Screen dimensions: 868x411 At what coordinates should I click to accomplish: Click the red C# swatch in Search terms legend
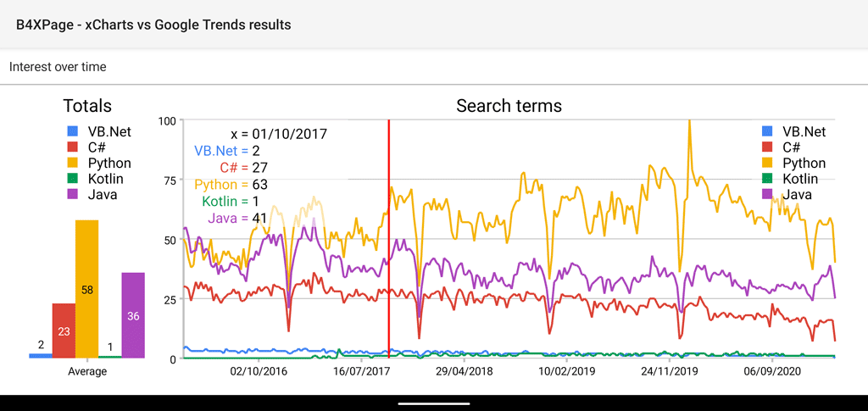767,147
